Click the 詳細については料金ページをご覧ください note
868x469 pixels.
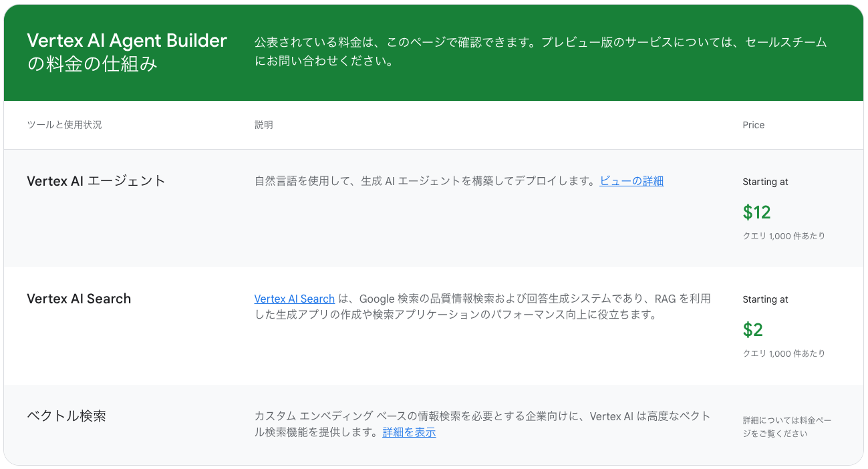[787, 427]
